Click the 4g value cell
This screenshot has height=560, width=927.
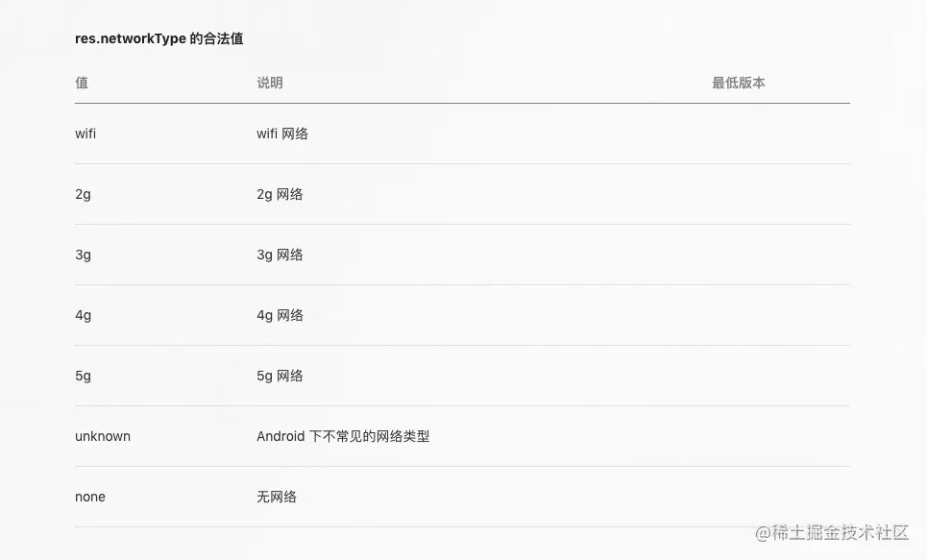point(83,315)
